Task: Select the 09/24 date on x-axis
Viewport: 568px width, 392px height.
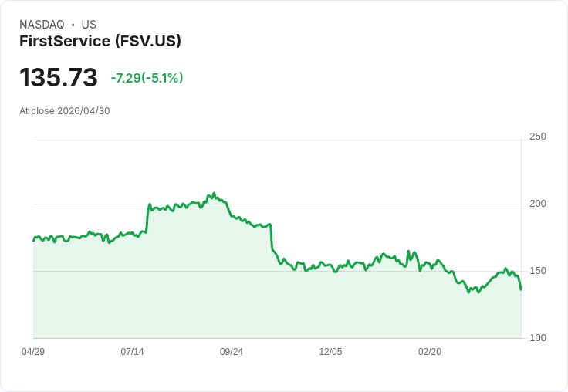Action: coord(232,352)
